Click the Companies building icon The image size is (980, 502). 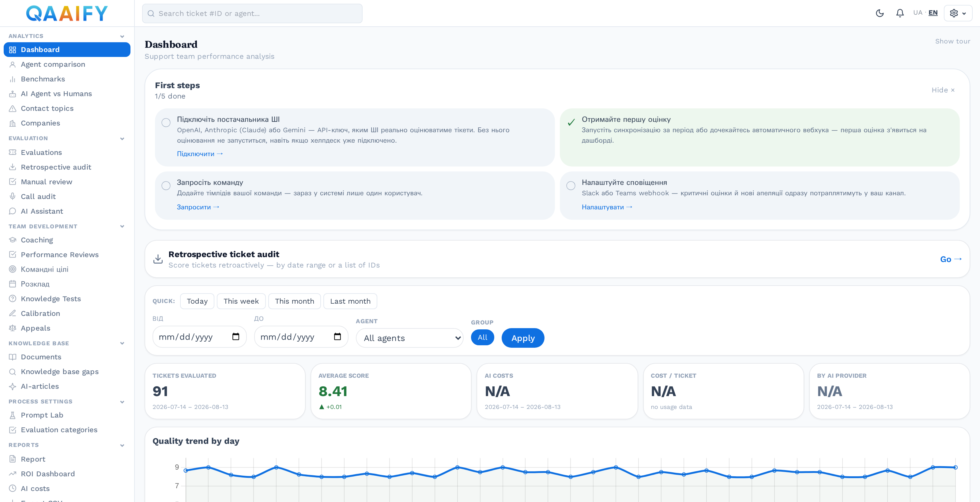13,123
